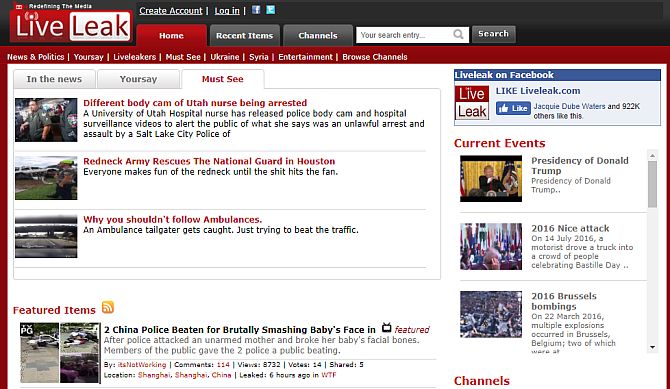Click 2016 Nice attack thumbnail
Image resolution: width=670 pixels, height=389 pixels.
[x=491, y=246]
